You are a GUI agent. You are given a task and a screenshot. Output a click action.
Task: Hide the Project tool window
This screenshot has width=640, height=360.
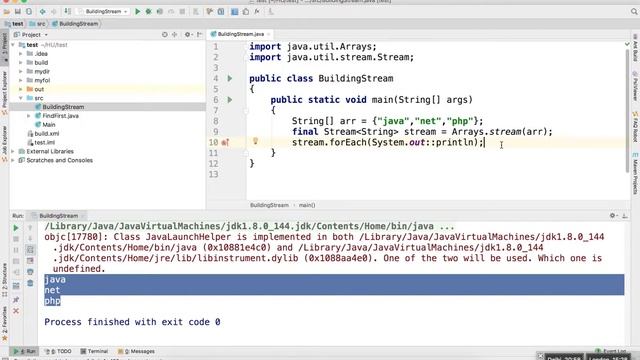coord(200,35)
